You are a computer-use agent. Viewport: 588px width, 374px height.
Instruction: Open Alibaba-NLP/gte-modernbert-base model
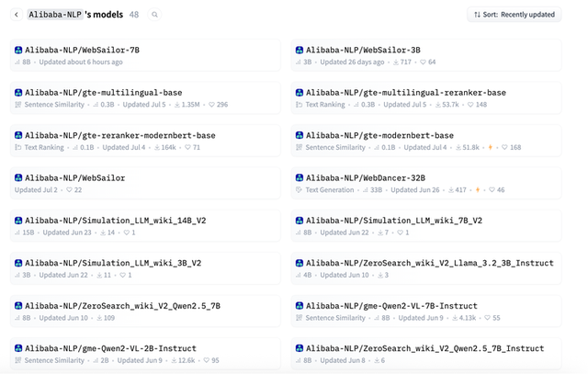[x=426, y=141]
